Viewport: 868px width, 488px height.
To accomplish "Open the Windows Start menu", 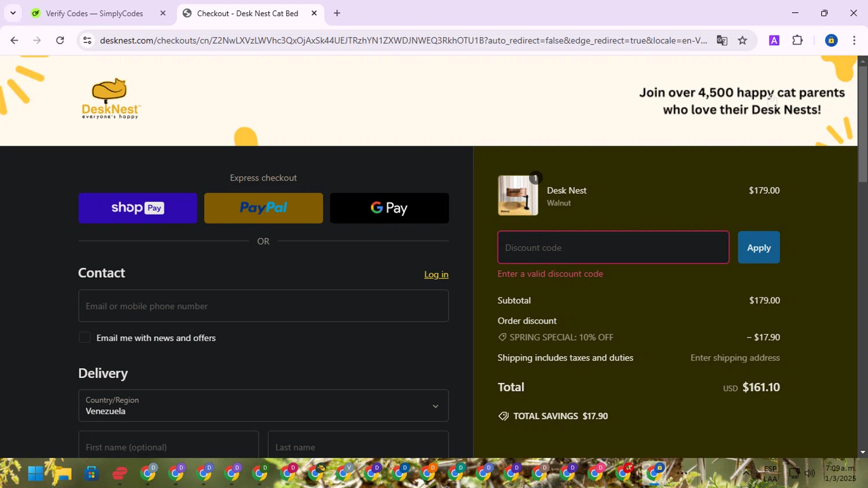I will tap(36, 474).
